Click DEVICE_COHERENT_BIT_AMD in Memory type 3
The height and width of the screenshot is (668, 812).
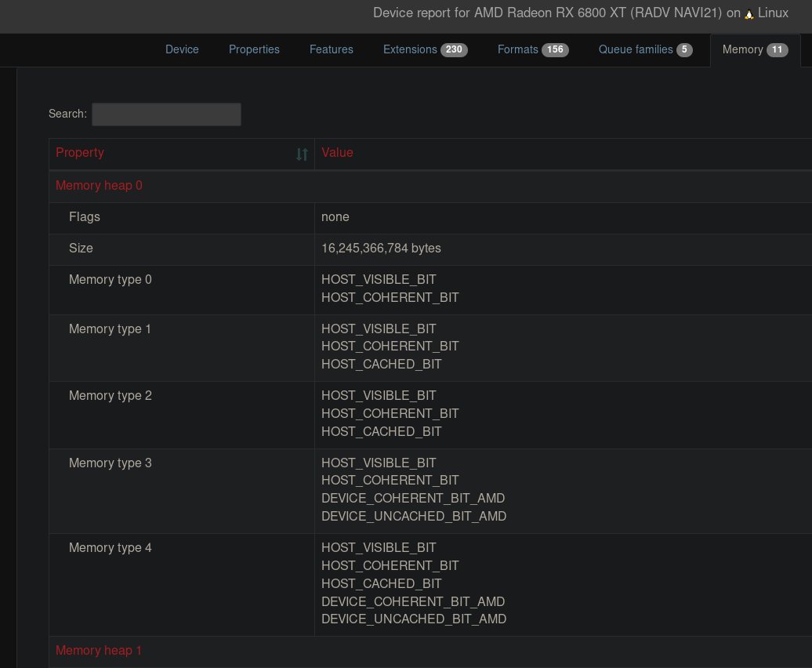pyautogui.click(x=413, y=498)
